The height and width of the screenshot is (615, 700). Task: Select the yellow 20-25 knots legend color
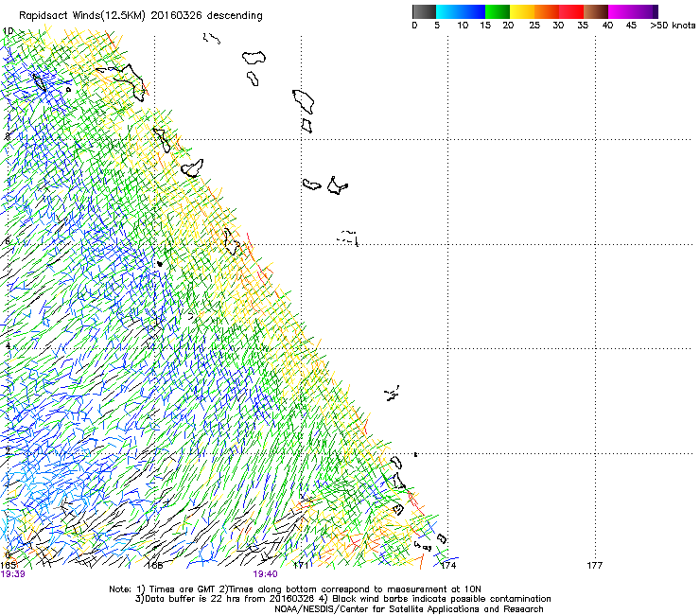coord(522,11)
